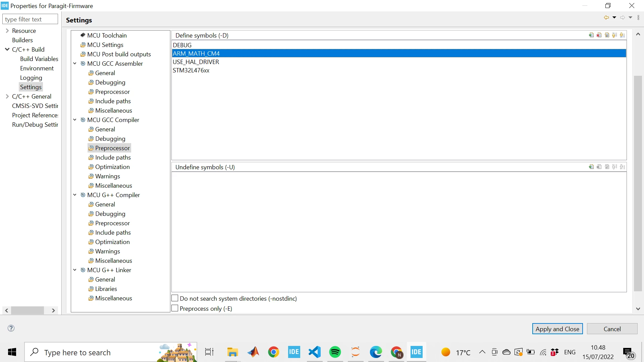Open Visual Studio Code from taskbar

pyautogui.click(x=315, y=352)
